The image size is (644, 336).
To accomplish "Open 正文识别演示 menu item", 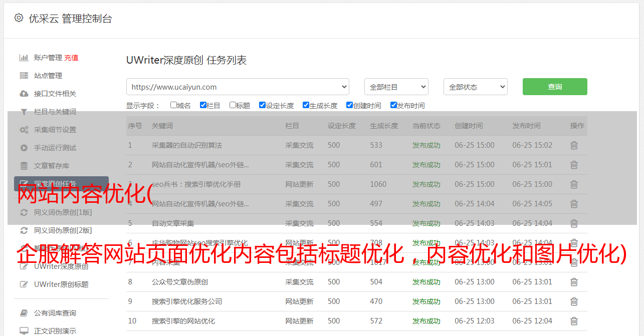I will point(55,331).
